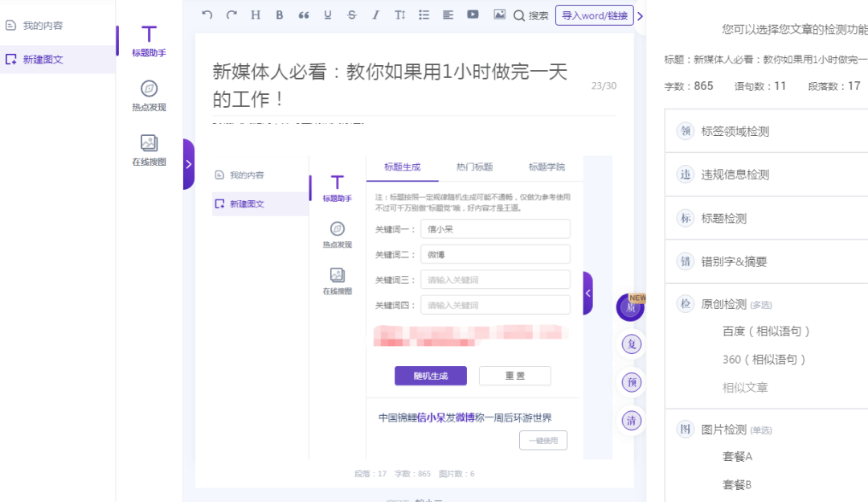Open the 在线搜图 image search tool

click(149, 150)
